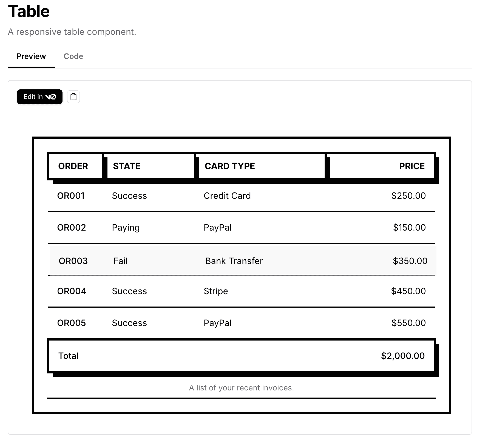Click the recent invoices caption text
The height and width of the screenshot is (448, 488).
pyautogui.click(x=242, y=388)
